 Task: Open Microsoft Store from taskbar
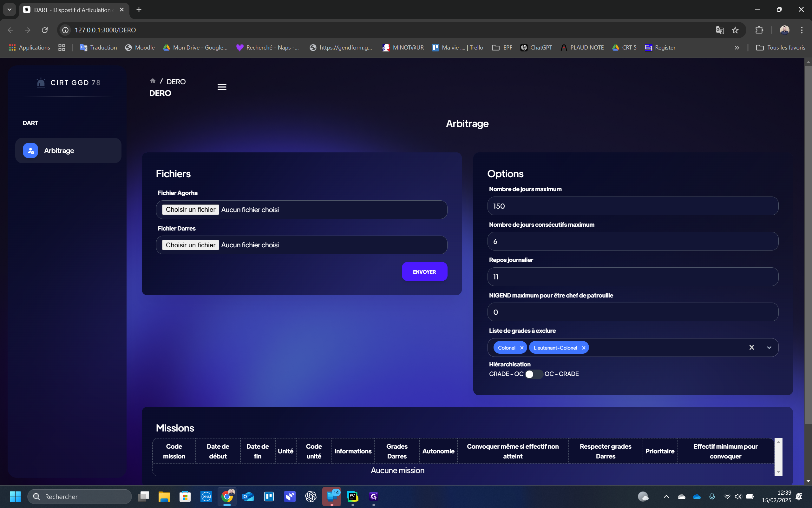pyautogui.click(x=185, y=496)
